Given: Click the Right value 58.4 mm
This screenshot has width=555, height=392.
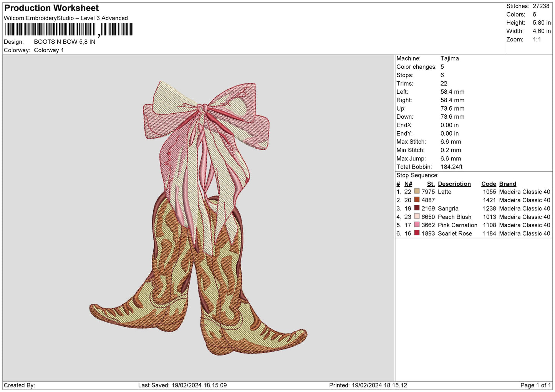Looking at the screenshot, I should coord(452,100).
